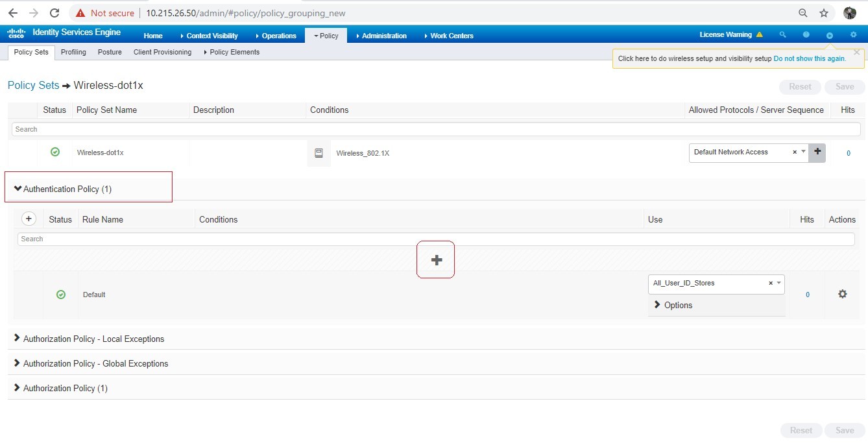Click the Wireless_802.1X condition library icon
Image resolution: width=868 pixels, height=447 pixels.
[319, 153]
